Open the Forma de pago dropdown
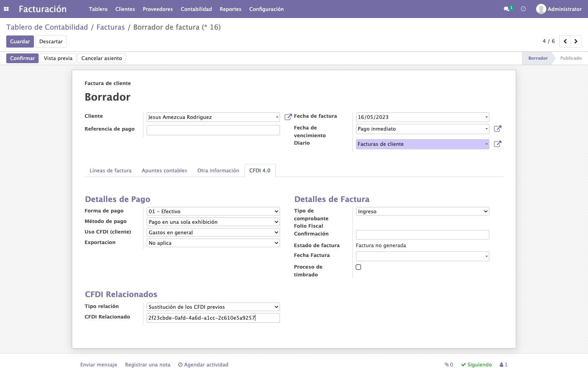The width and height of the screenshot is (588, 368). click(213, 211)
